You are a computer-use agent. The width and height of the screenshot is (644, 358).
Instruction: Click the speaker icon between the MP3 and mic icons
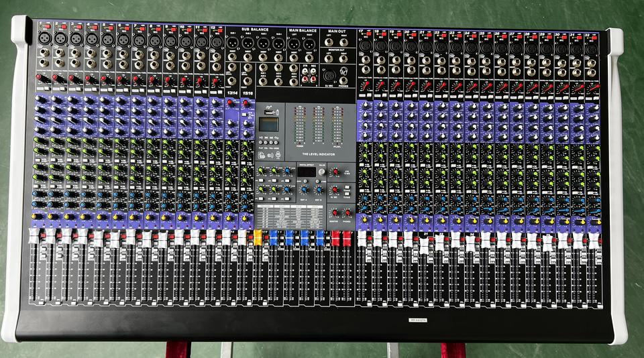(270, 155)
